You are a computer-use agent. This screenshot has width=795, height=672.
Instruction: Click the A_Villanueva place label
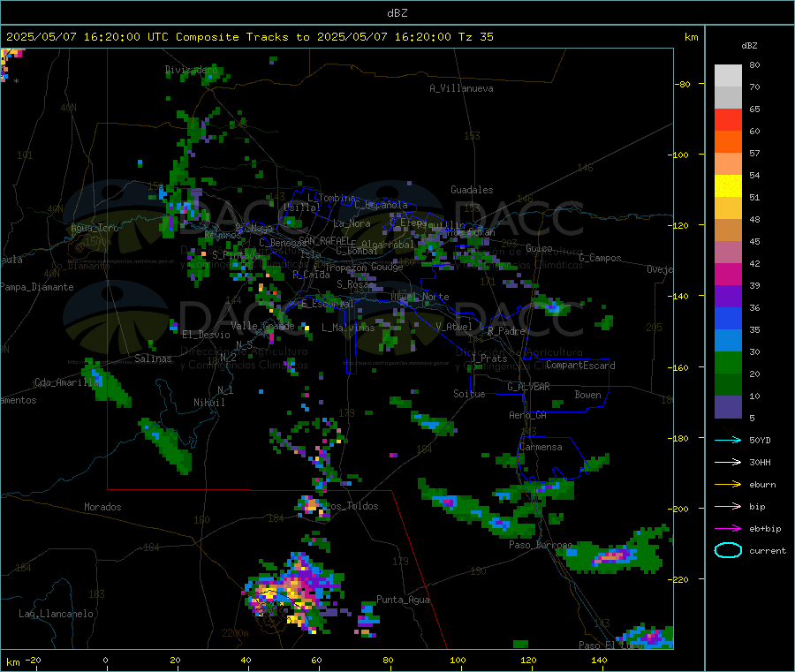pos(461,88)
